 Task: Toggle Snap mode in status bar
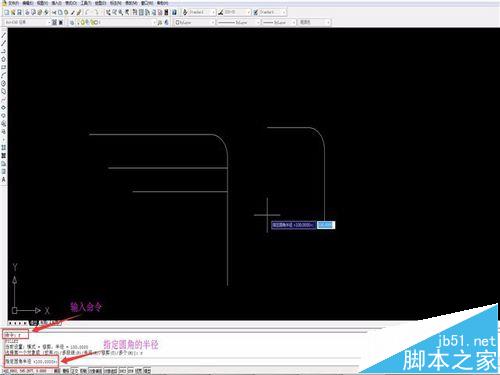tap(57, 371)
